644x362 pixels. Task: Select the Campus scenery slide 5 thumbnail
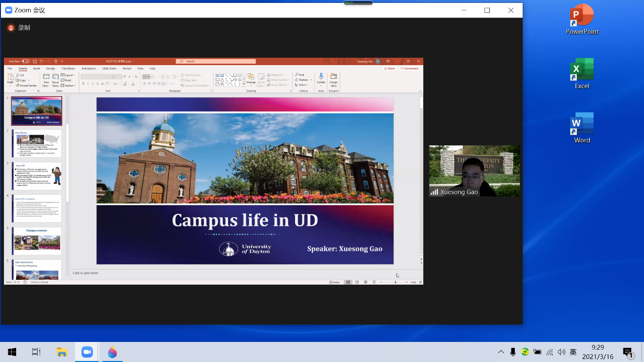37,241
